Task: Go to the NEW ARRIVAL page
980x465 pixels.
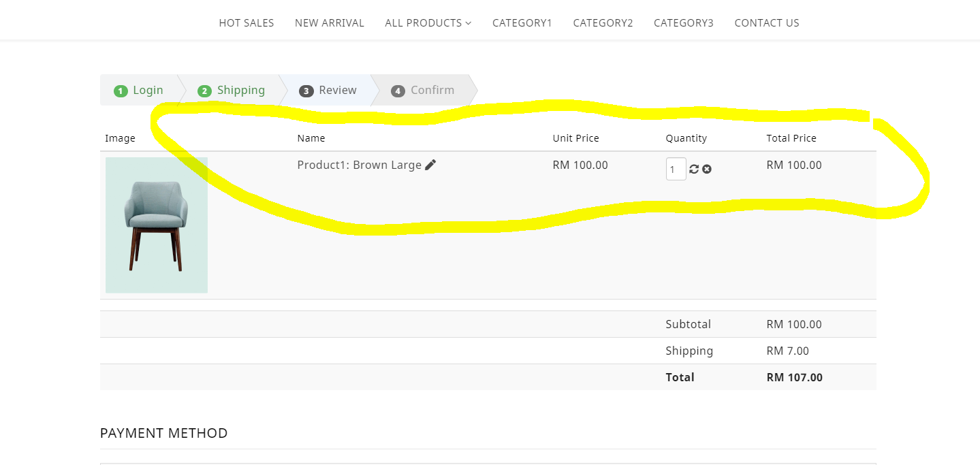Action: [x=330, y=23]
